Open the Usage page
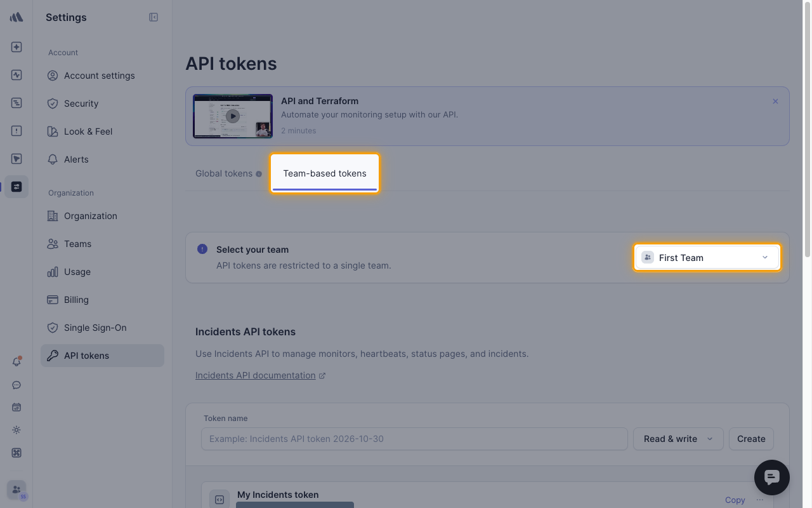This screenshot has width=812, height=508. tap(102, 272)
